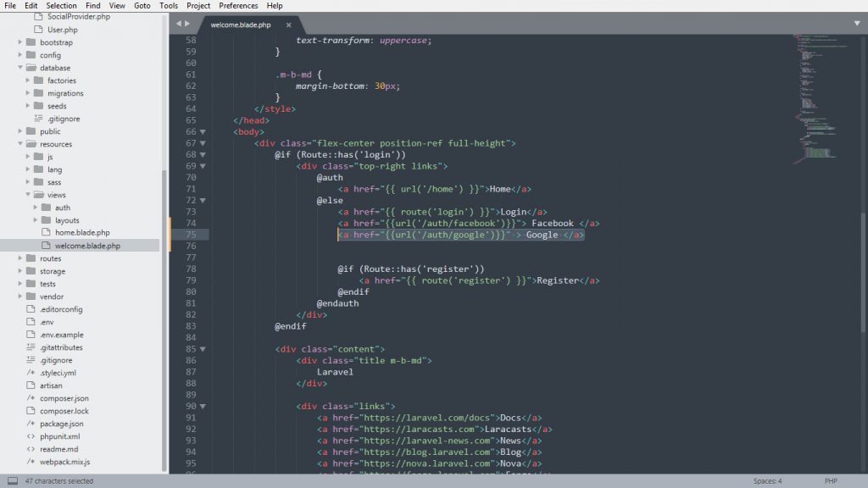Select the welcome.blade.php editor tab
Viewport: 868px width, 488px height.
point(241,25)
